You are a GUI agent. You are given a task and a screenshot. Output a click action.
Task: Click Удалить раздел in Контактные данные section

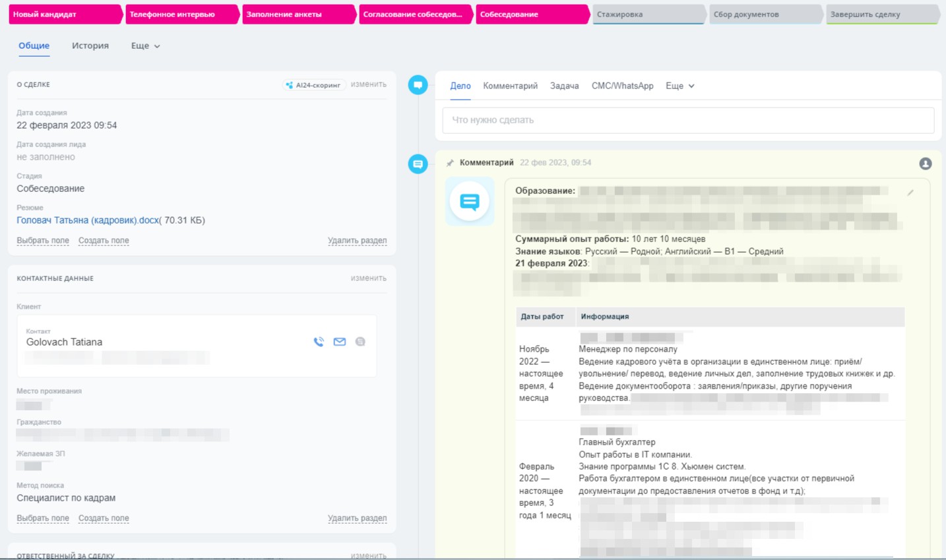(x=357, y=518)
